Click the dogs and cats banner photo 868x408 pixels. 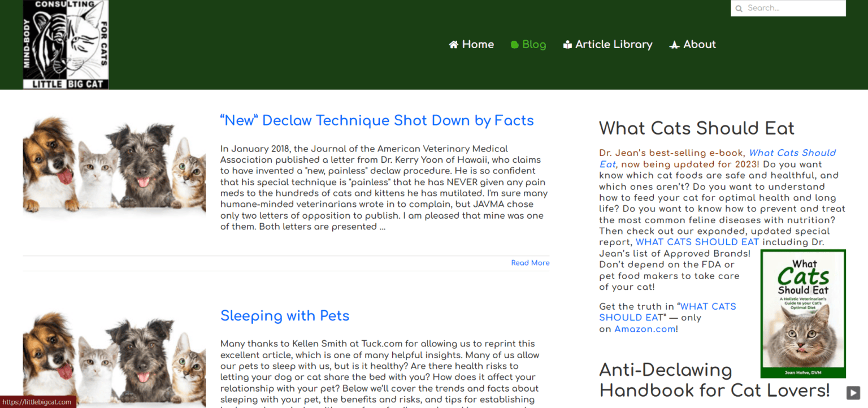click(x=114, y=167)
